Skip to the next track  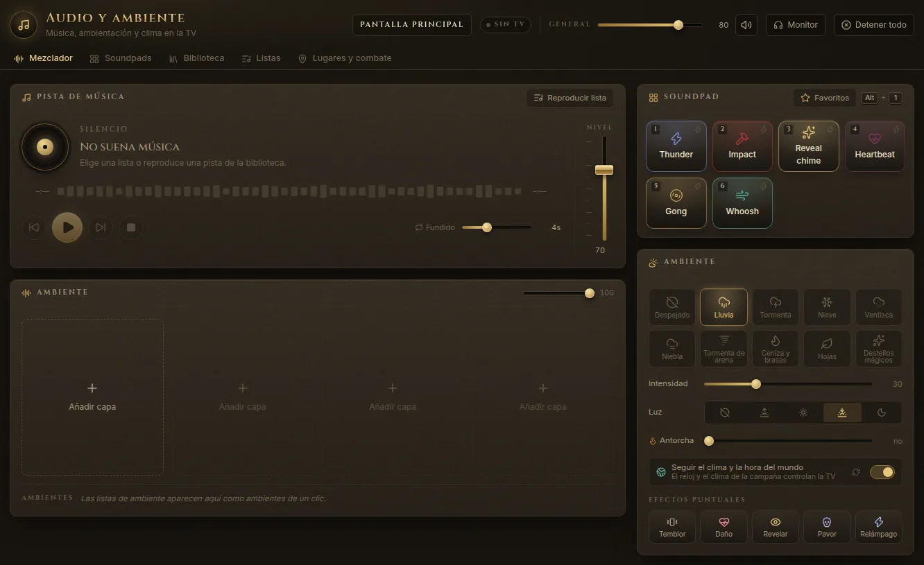[x=101, y=227]
